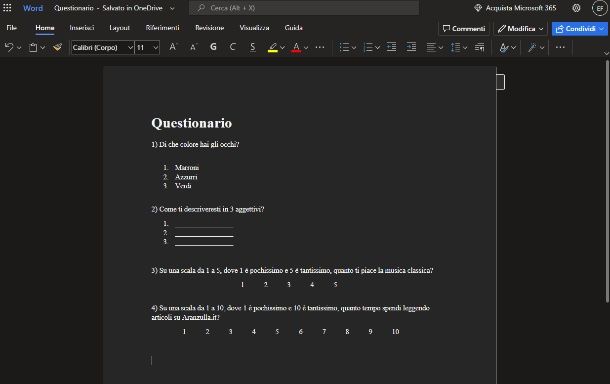610x384 pixels.
Task: Expand the line spacing dropdown arrow
Action: pos(465,48)
